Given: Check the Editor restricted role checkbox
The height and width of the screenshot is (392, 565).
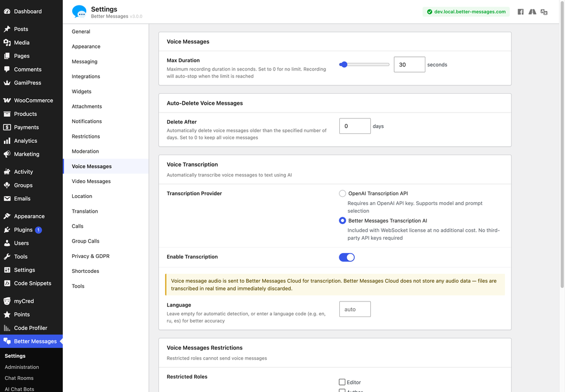Looking at the screenshot, I should click(x=342, y=382).
